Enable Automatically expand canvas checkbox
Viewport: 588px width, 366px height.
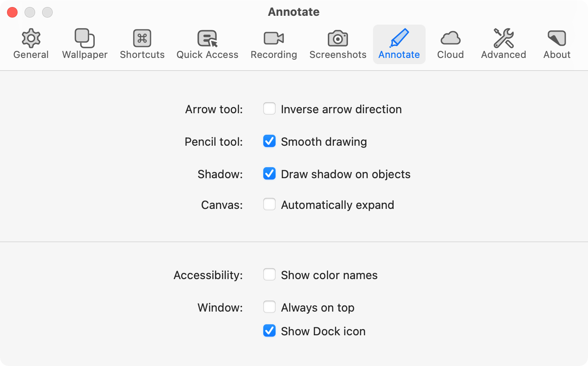pos(269,205)
